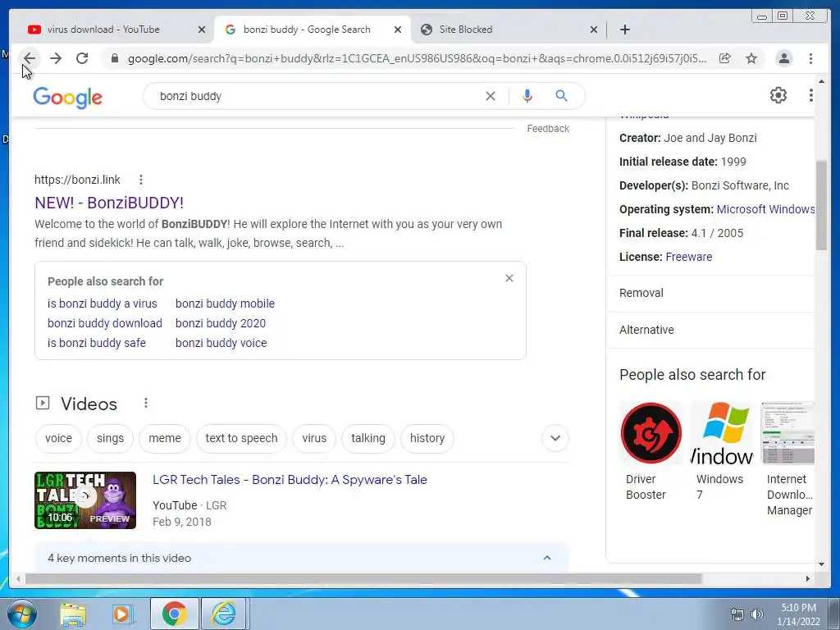
Task: Go back with the browser back arrow
Action: [30, 58]
